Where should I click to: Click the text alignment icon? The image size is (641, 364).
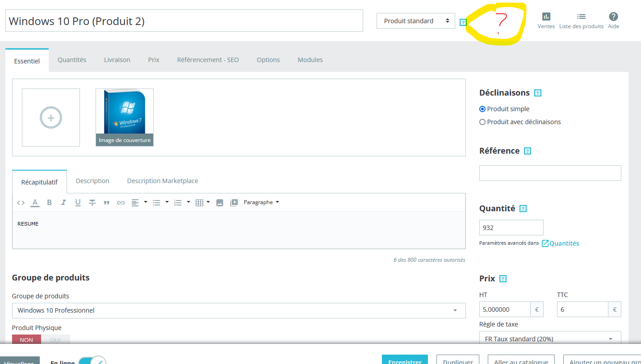coord(135,203)
